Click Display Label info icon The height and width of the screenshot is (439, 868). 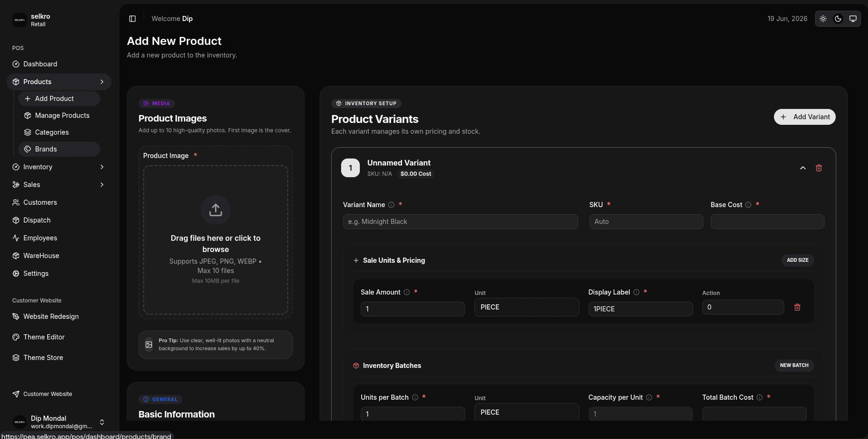pos(636,292)
